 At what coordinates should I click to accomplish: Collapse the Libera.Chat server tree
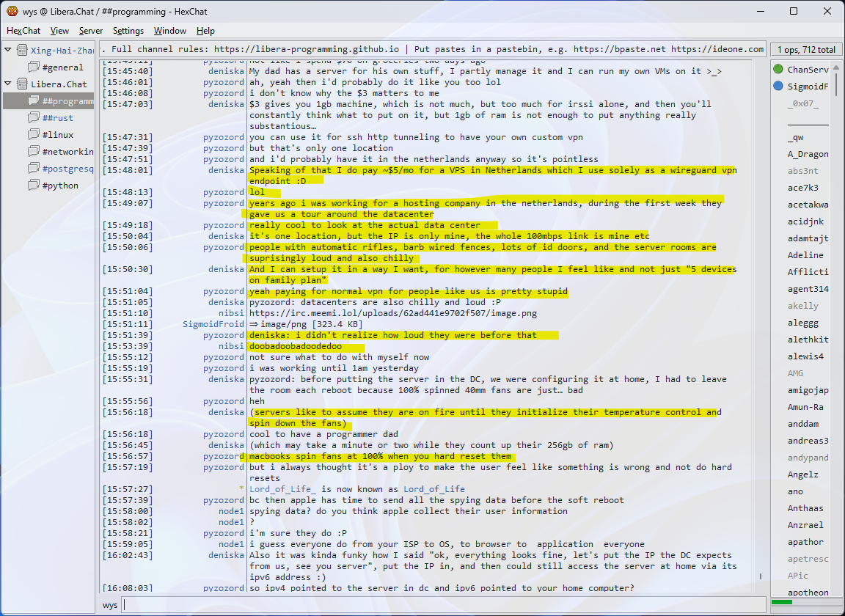(x=8, y=84)
